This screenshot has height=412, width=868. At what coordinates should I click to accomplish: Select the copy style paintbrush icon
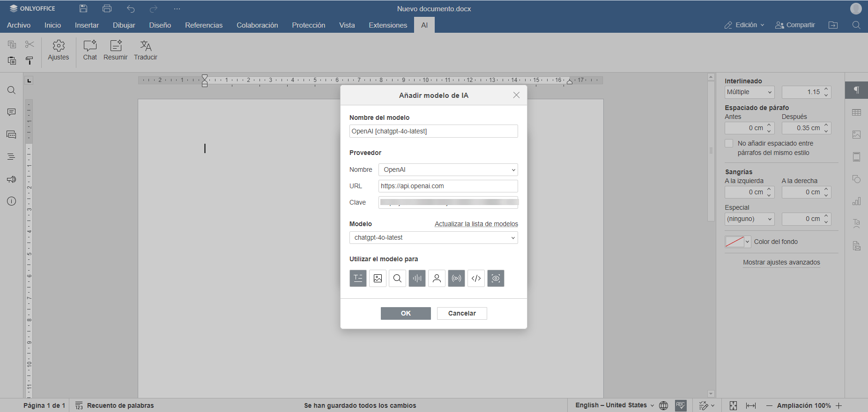30,60
